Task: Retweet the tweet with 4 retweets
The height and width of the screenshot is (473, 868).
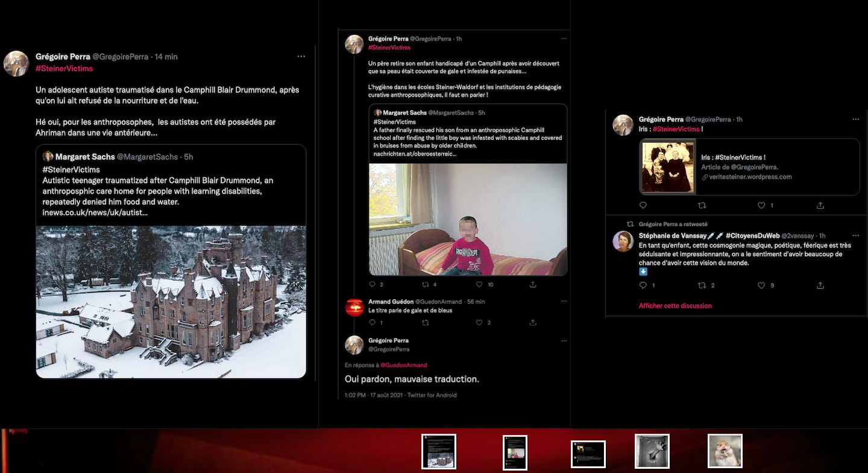Action: click(426, 284)
